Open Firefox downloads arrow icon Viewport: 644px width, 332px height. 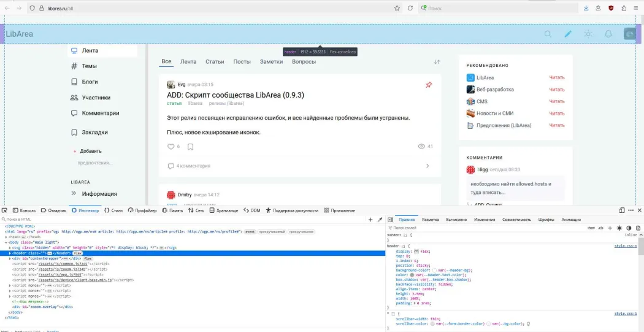click(x=586, y=8)
